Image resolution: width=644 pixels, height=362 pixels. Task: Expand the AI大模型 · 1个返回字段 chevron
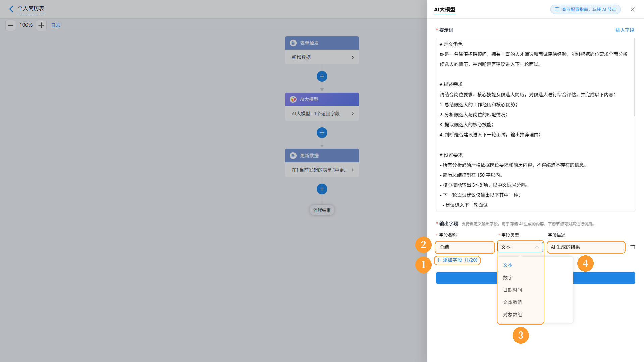point(353,114)
